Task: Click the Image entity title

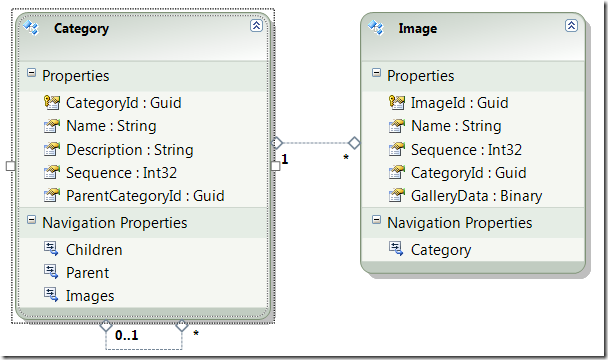Action: click(x=418, y=28)
